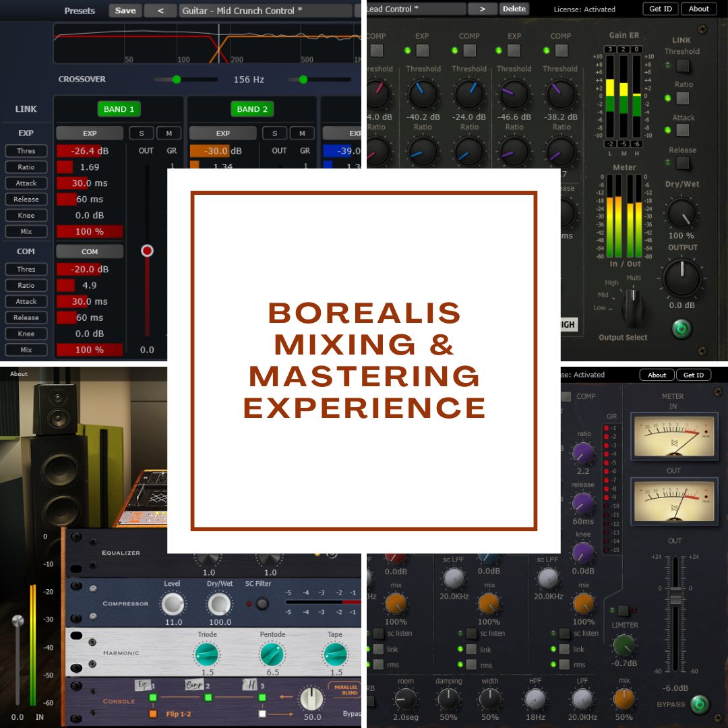Click the 4.9 COM ratio value
Screen dimensions: 728x728
tap(90, 286)
